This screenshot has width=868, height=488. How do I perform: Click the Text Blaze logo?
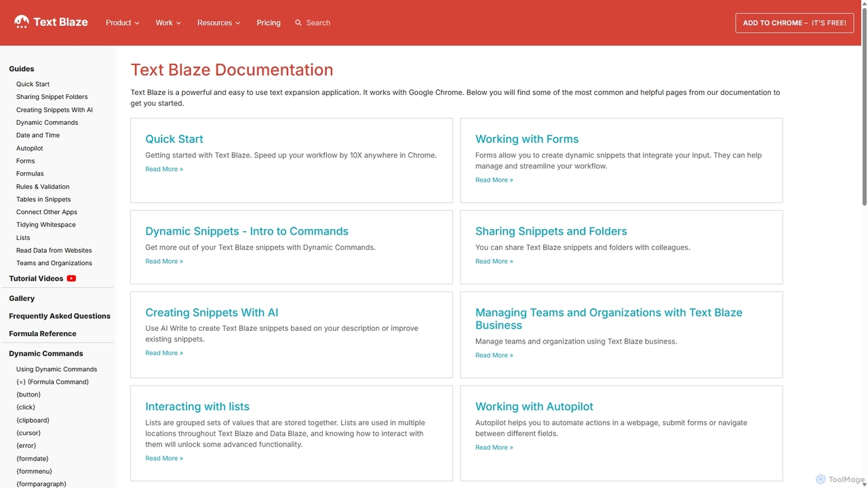51,22
